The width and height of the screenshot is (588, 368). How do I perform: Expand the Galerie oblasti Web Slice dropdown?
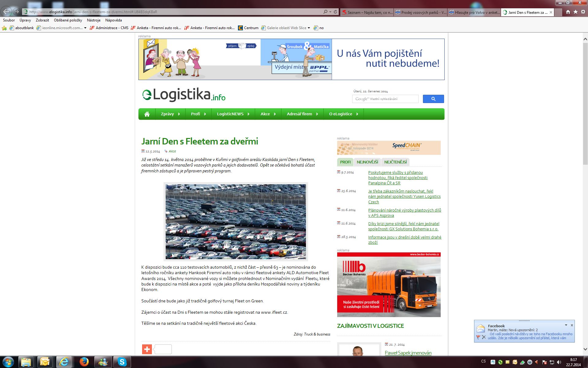tap(309, 28)
